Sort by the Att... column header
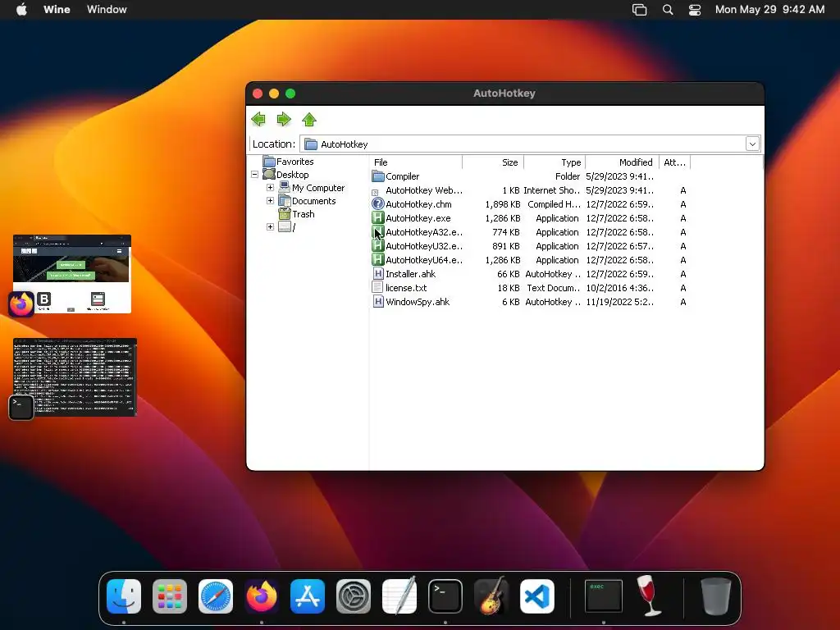Image resolution: width=840 pixels, height=630 pixels. pos(674,162)
